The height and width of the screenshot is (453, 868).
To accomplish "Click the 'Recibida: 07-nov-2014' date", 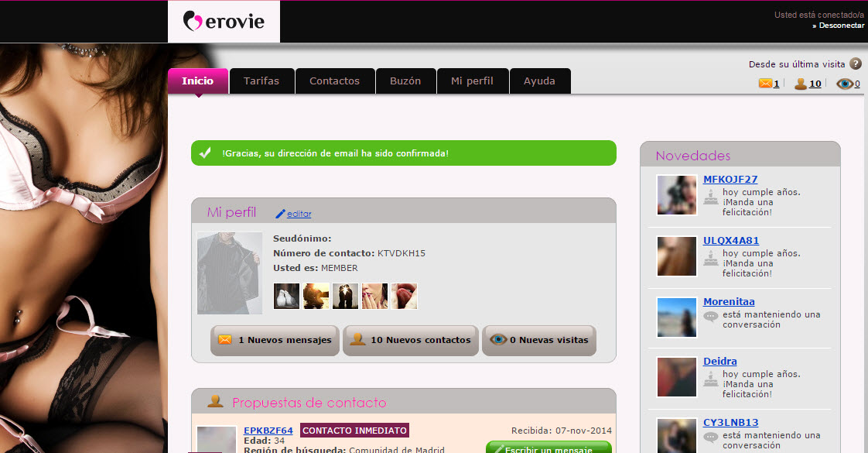I will point(562,431).
